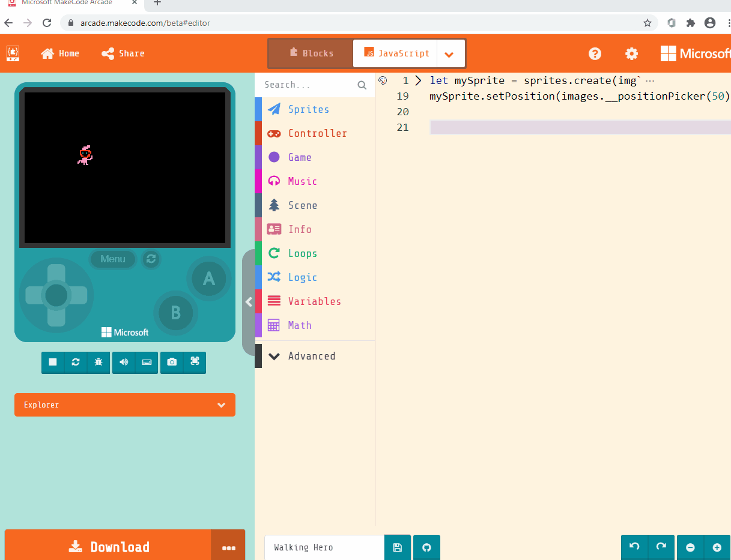Image resolution: width=731 pixels, height=560 pixels.
Task: Unfold the collapsed code at line 1
Action: [418, 80]
